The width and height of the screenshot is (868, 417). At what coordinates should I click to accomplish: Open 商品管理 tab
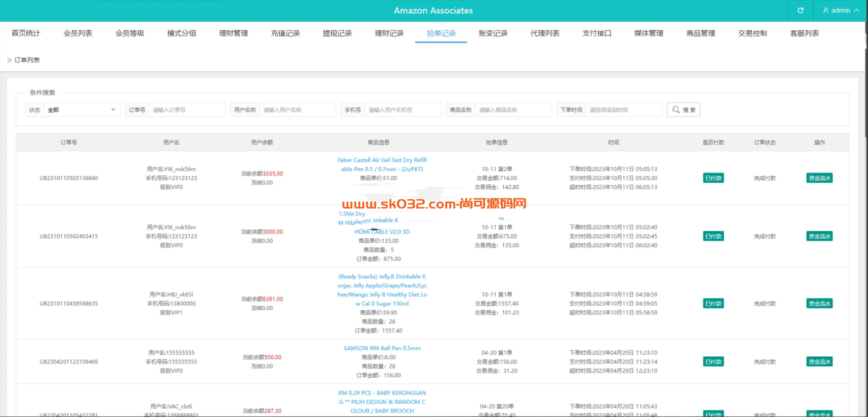[700, 33]
